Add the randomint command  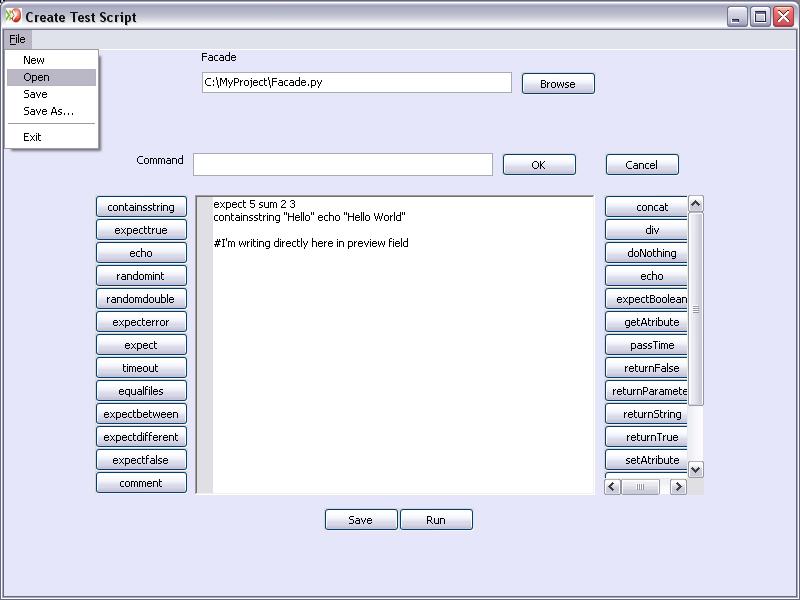click(141, 276)
